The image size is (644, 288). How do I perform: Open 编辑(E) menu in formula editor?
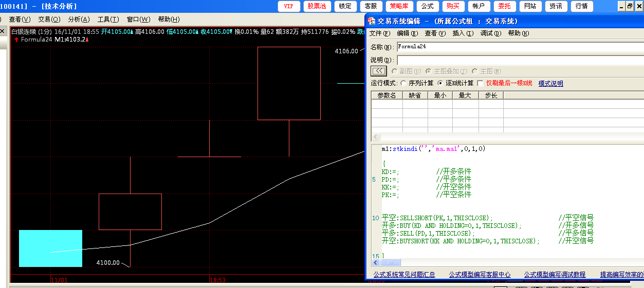(x=408, y=33)
